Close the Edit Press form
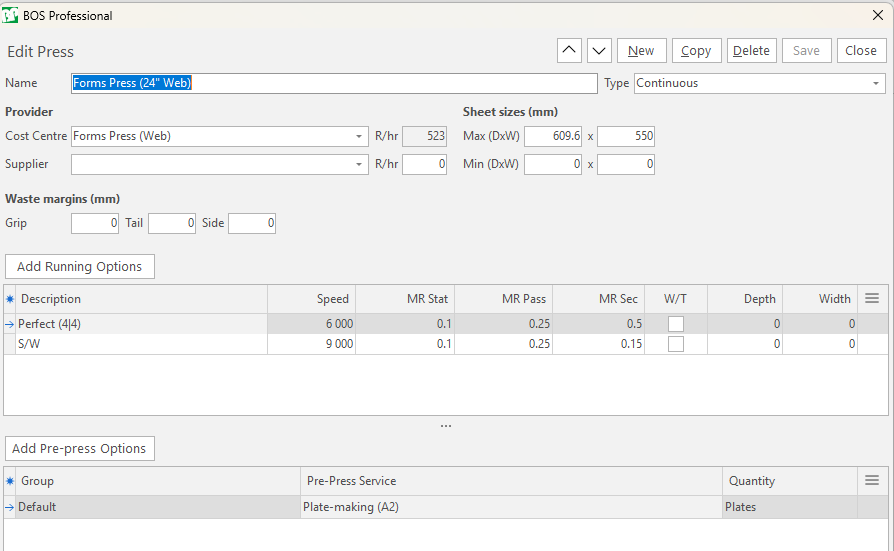894x551 pixels. pos(861,51)
